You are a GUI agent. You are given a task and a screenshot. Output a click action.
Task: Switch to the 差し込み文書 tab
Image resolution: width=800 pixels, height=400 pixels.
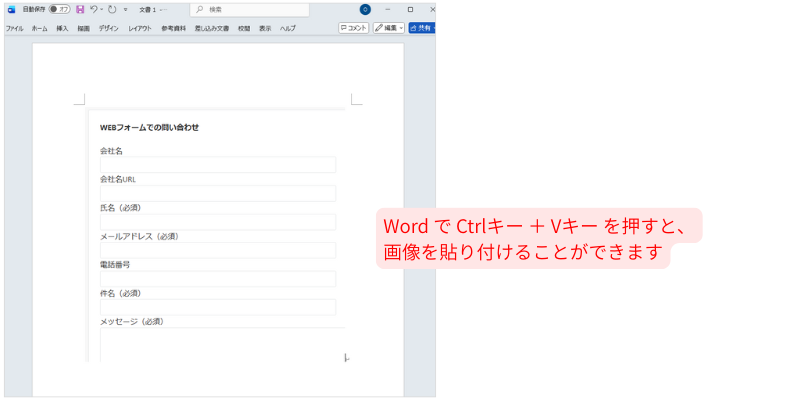pos(212,29)
